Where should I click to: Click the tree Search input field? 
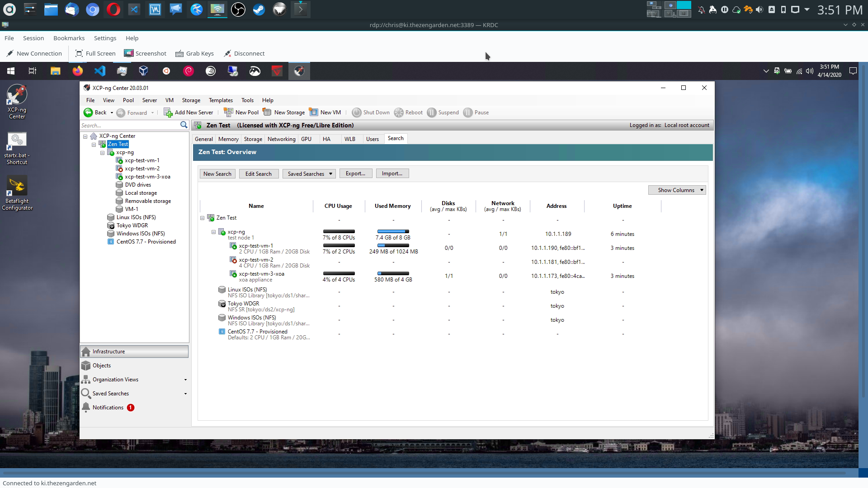click(130, 125)
